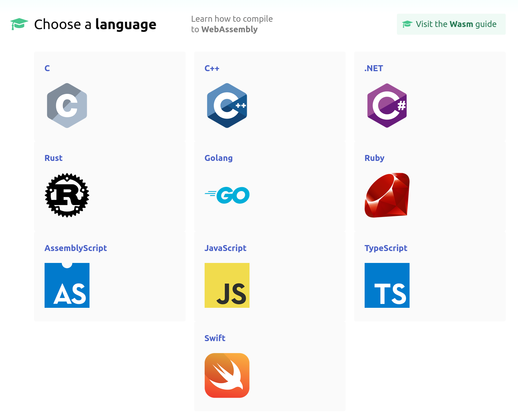Viewport: 518px width, 420px height.
Task: Select the Ruby title link
Action: click(x=374, y=158)
